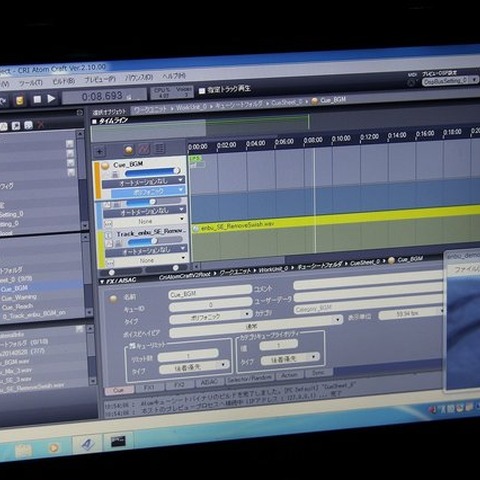Image resolution: width=480 pixels, height=480 pixels.
Task: Click the add track plus button
Action: pyautogui.click(x=100, y=152)
